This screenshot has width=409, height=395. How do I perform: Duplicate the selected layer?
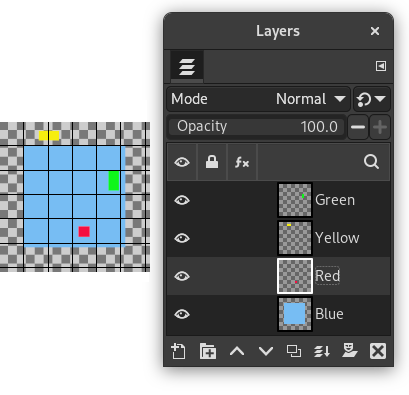294,351
